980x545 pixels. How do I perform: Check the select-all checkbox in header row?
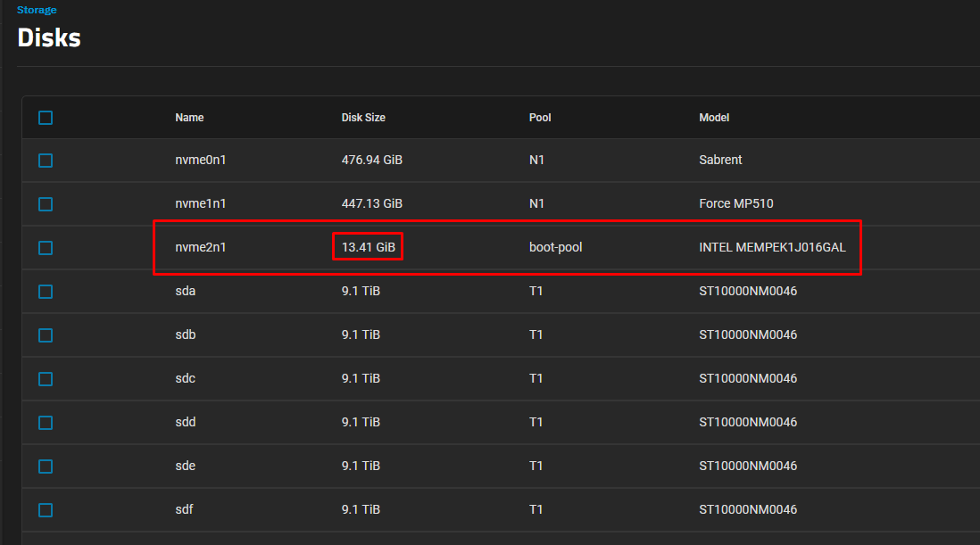pos(46,117)
